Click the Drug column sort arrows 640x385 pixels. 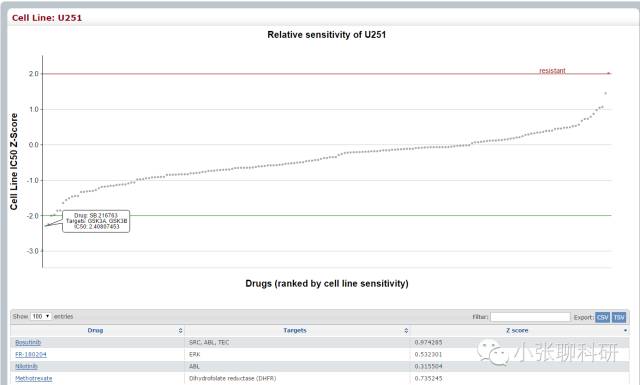point(180,330)
